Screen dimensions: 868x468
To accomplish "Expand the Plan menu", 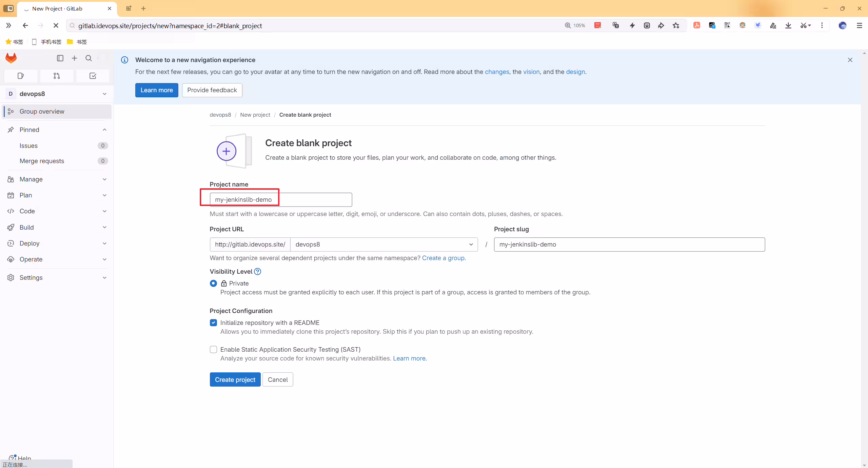I will point(57,195).
